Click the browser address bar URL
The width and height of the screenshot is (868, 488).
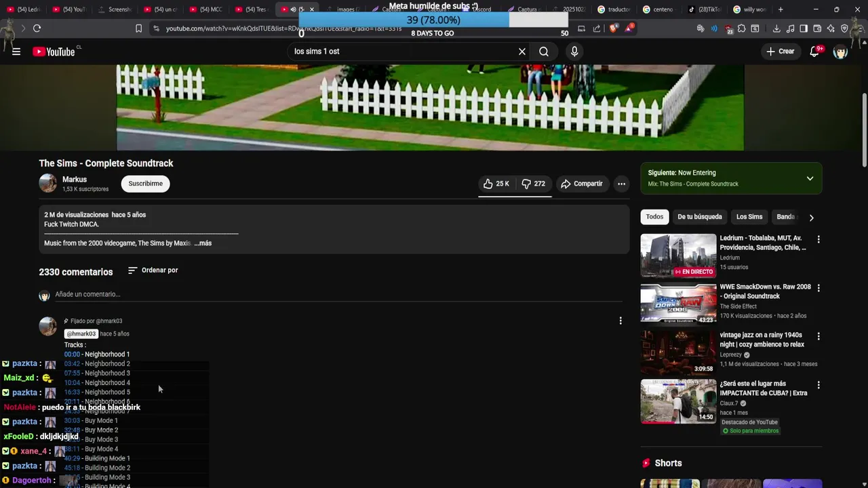283,28
